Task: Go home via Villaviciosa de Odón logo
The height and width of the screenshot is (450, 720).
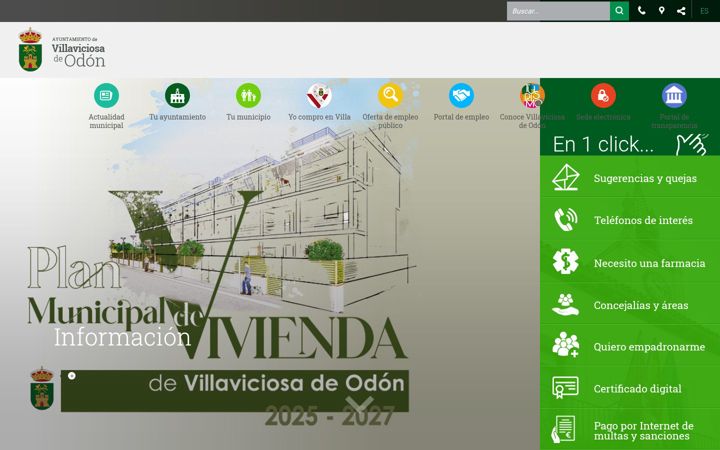Action: tap(62, 50)
